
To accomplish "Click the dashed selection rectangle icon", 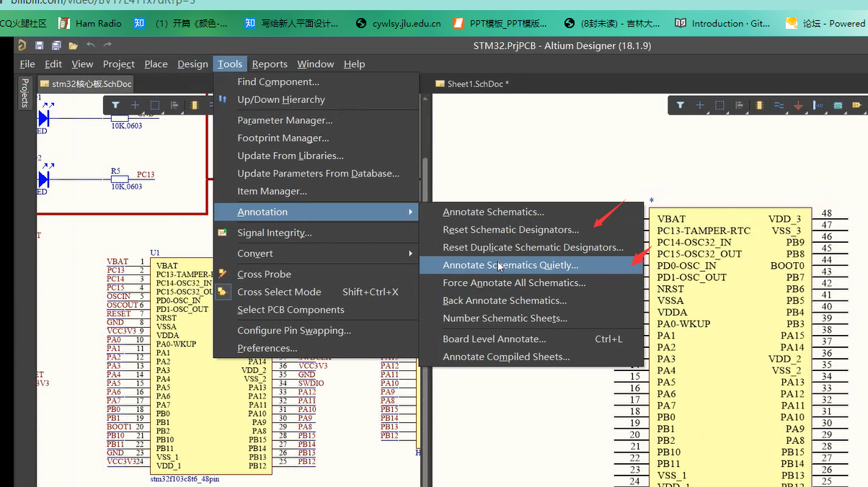I will [x=720, y=104].
